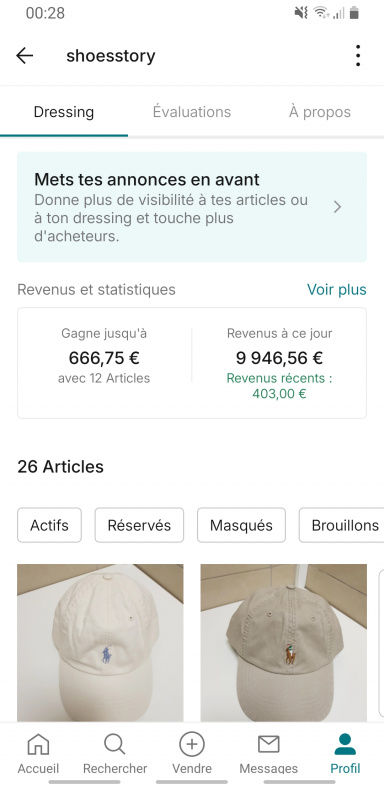
Task: Filter articles by Actifs
Action: pyautogui.click(x=49, y=525)
